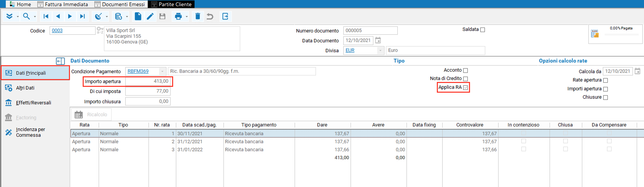Click the trash delete icon

pyautogui.click(x=198, y=17)
